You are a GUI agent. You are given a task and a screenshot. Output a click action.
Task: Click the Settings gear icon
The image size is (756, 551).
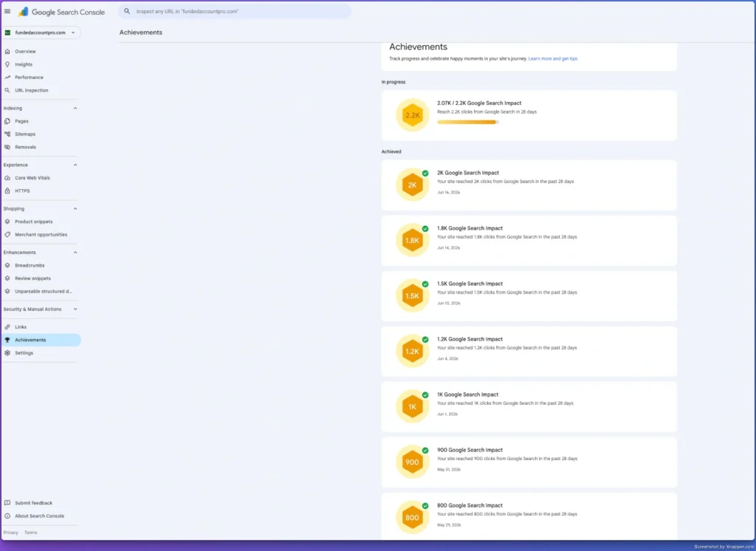(7, 353)
